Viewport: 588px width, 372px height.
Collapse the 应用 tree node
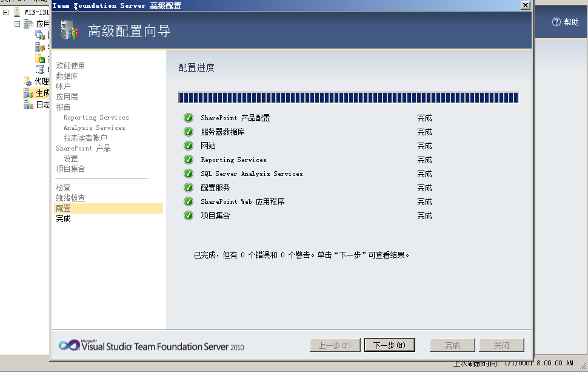pos(17,24)
